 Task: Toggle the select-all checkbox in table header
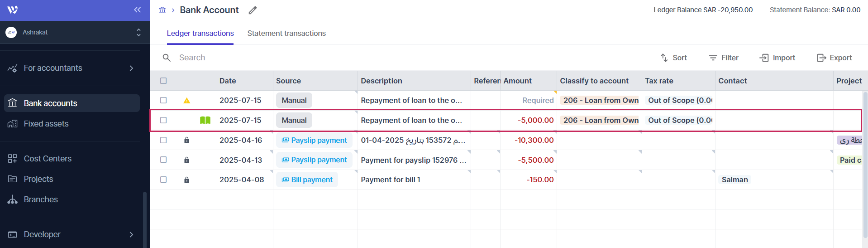tap(163, 81)
